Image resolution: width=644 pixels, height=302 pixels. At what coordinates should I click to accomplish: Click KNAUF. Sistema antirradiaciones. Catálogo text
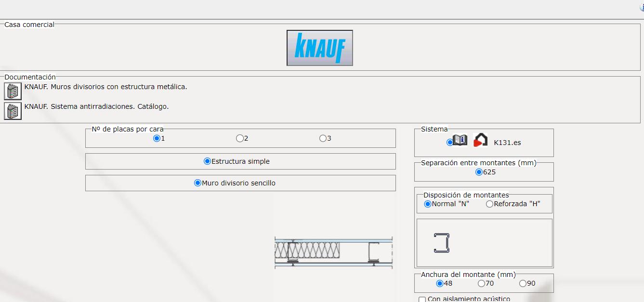pyautogui.click(x=96, y=106)
